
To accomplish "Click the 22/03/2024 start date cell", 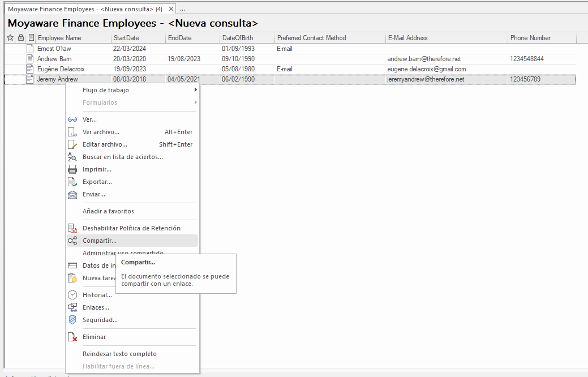I will (x=130, y=49).
